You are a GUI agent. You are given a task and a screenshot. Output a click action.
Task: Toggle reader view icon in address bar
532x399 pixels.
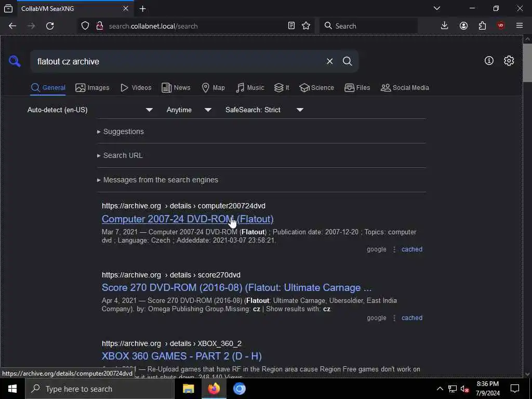291,26
